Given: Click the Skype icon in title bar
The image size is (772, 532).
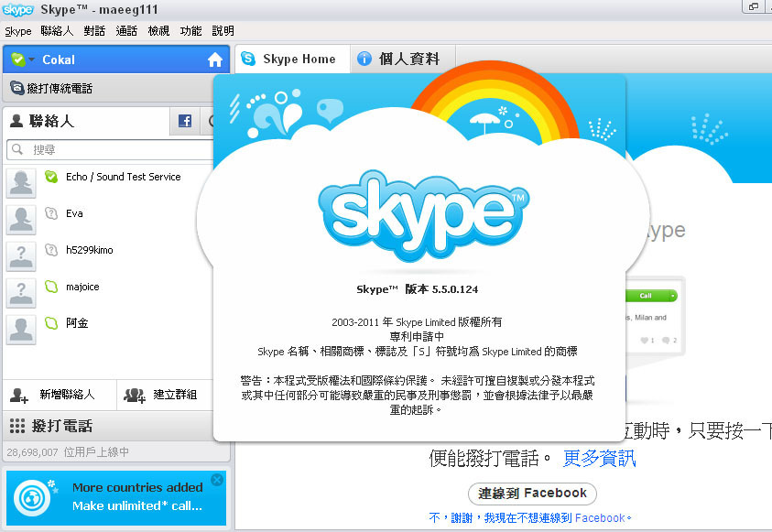Looking at the screenshot, I should (17, 9).
